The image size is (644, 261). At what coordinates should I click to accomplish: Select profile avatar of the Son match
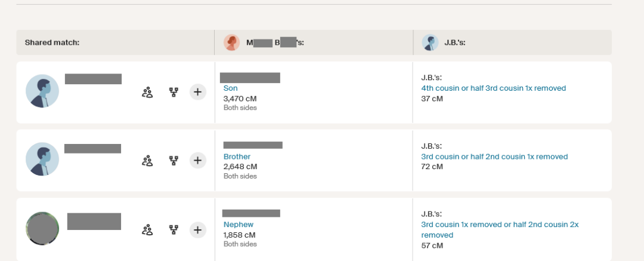click(42, 91)
